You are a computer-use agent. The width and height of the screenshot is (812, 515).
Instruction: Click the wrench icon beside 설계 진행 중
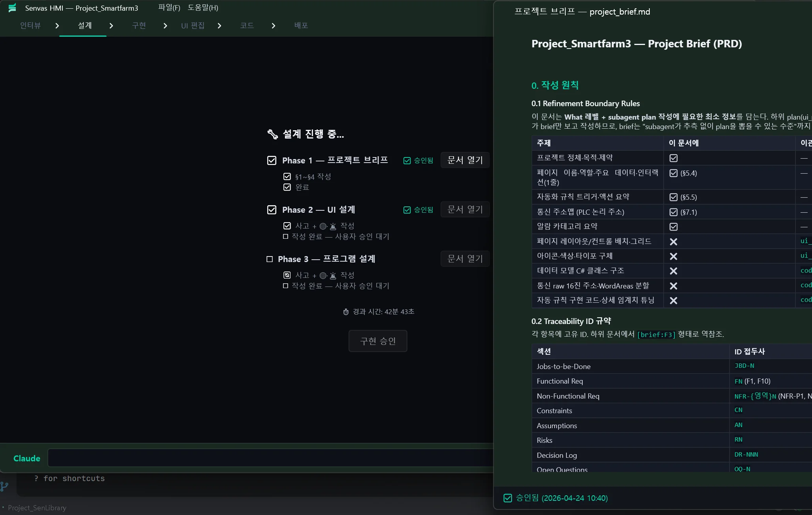click(272, 134)
